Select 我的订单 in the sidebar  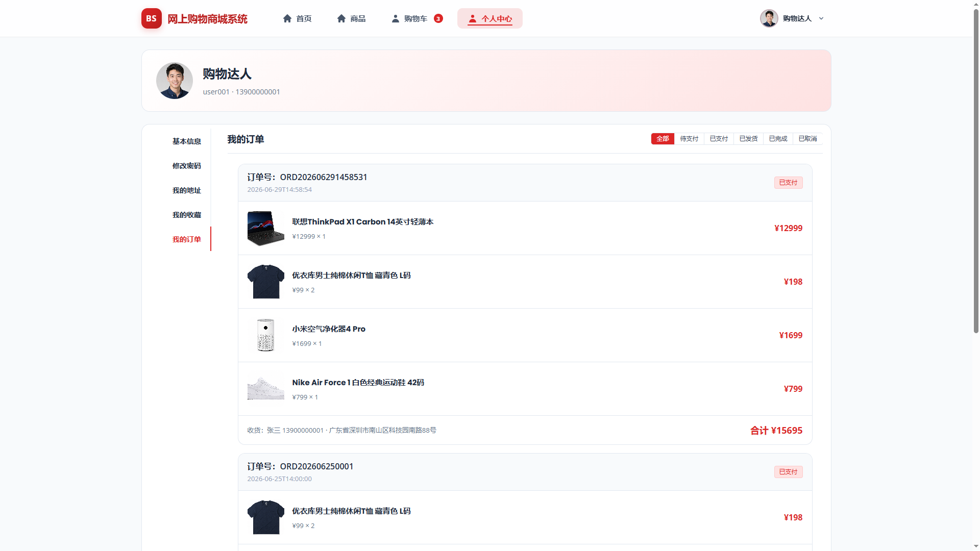tap(187, 239)
